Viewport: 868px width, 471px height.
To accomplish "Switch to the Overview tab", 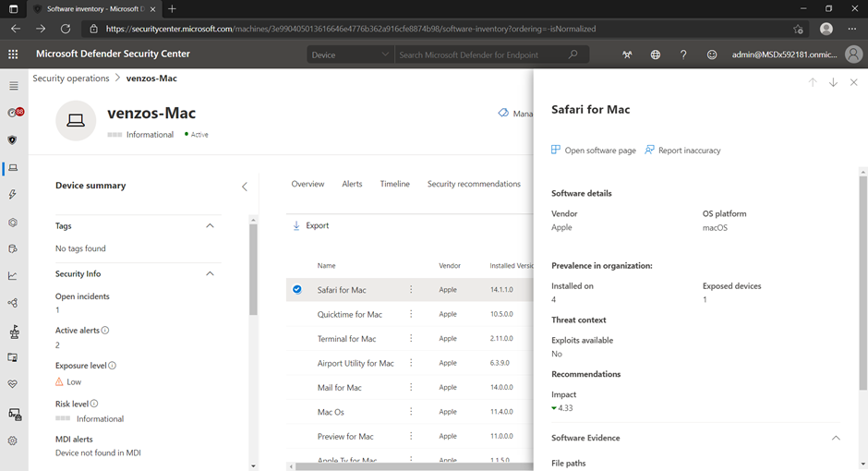I will tap(307, 184).
